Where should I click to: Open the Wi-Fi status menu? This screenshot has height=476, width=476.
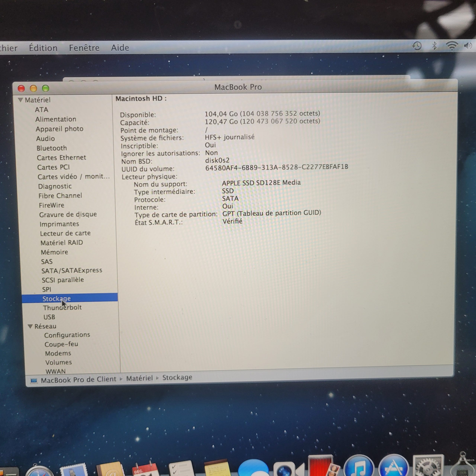coord(452,46)
